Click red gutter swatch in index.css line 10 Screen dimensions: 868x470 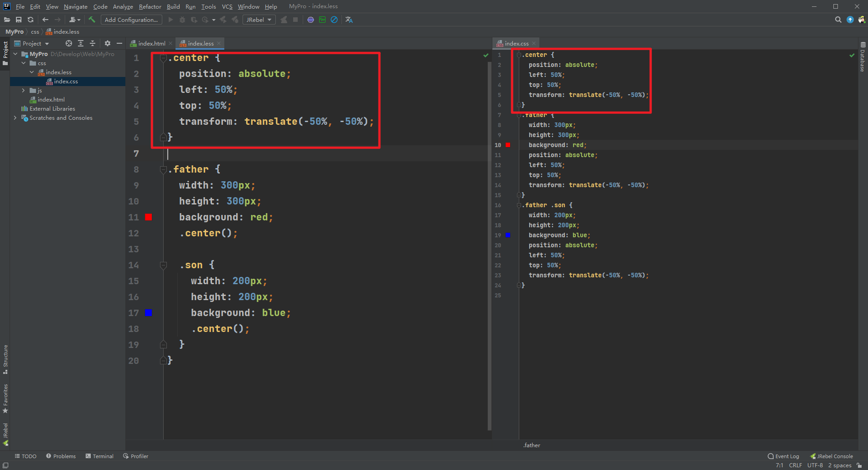[x=508, y=145]
